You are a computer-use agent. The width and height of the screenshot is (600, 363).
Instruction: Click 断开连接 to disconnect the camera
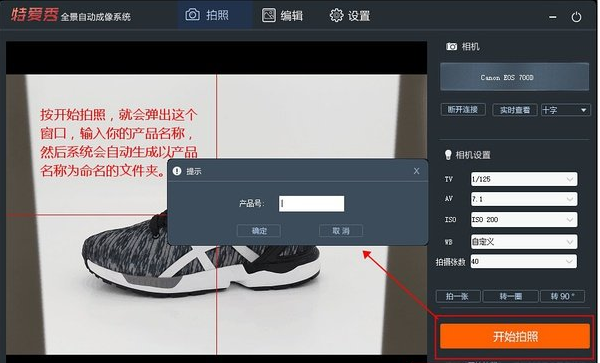tap(463, 110)
